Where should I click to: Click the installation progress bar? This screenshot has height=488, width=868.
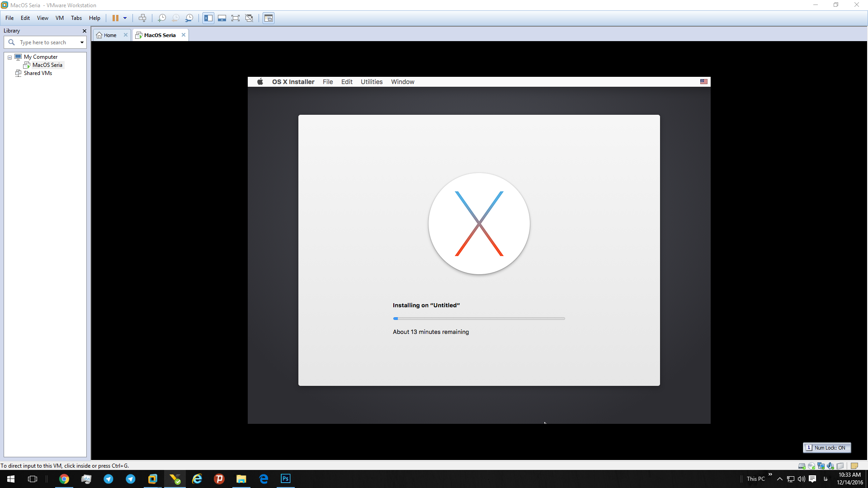(479, 319)
